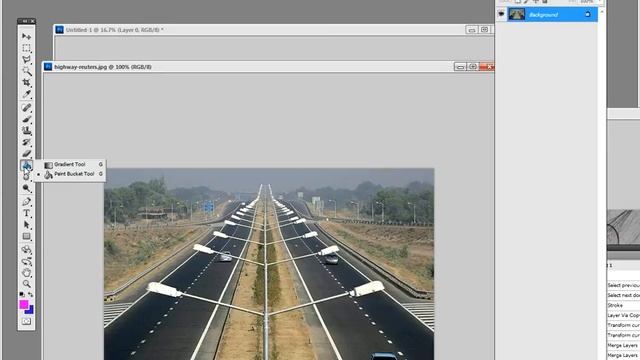Select the Pen tool
This screenshot has height=360, width=640.
pyautogui.click(x=27, y=202)
